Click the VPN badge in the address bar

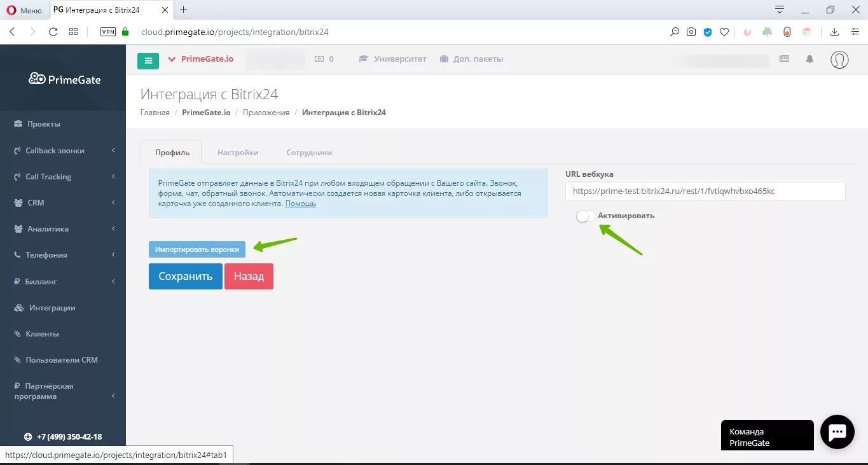[x=108, y=32]
